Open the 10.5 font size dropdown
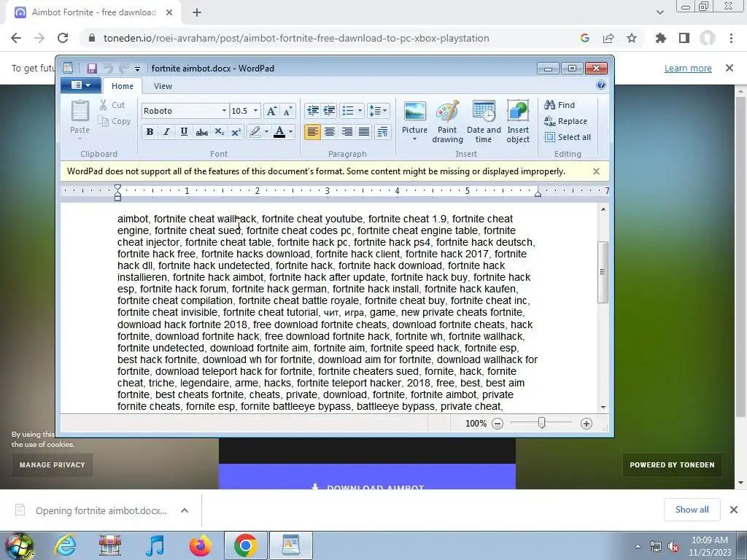 [x=256, y=111]
